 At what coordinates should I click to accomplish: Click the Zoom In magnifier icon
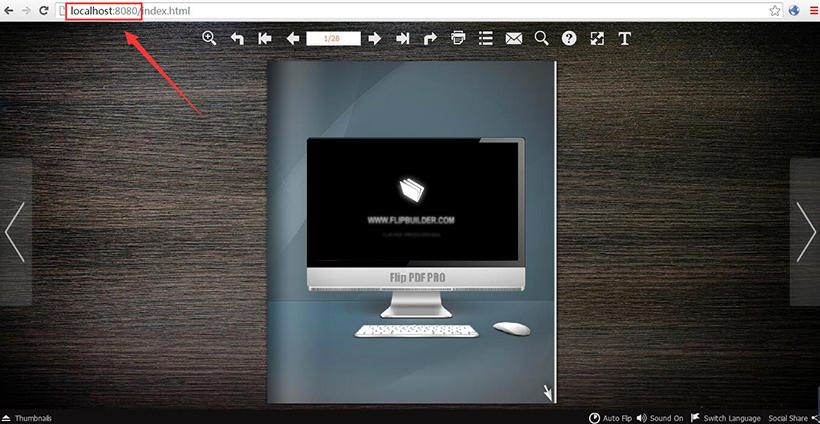coord(209,38)
